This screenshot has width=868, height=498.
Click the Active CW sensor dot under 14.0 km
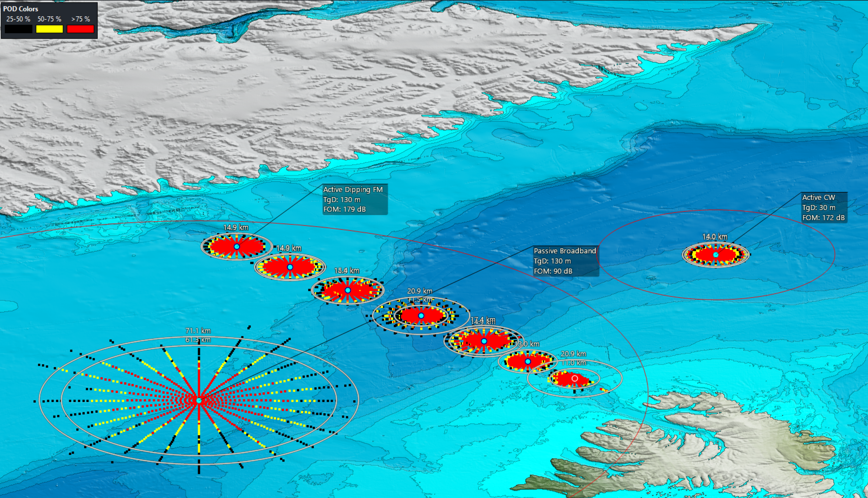[715, 255]
